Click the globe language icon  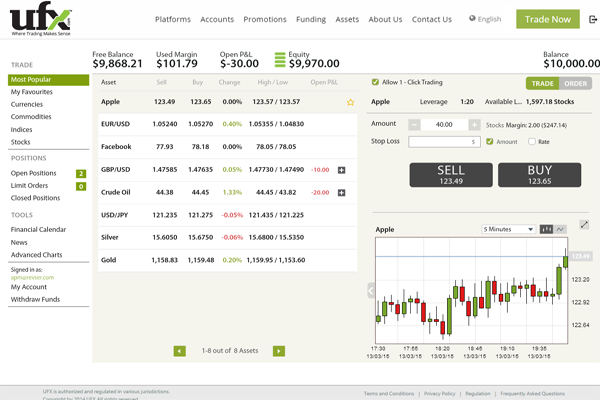pos(472,18)
